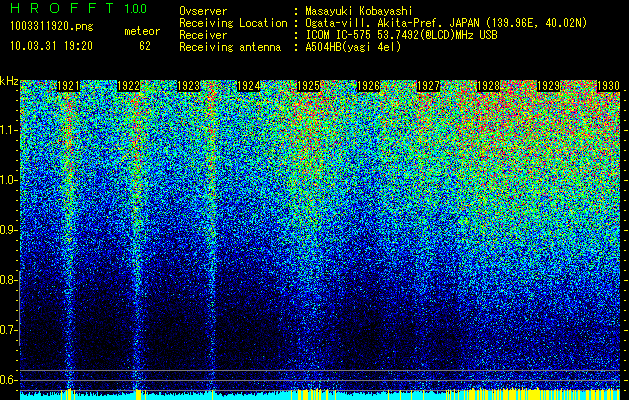Click the 0.7 frequency axis label

[8, 330]
